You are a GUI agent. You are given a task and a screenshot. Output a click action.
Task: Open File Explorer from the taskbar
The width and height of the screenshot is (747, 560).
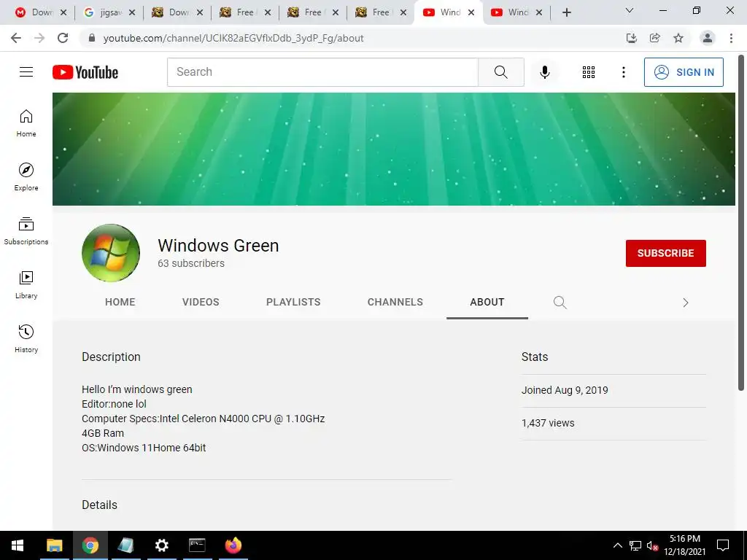[54, 545]
